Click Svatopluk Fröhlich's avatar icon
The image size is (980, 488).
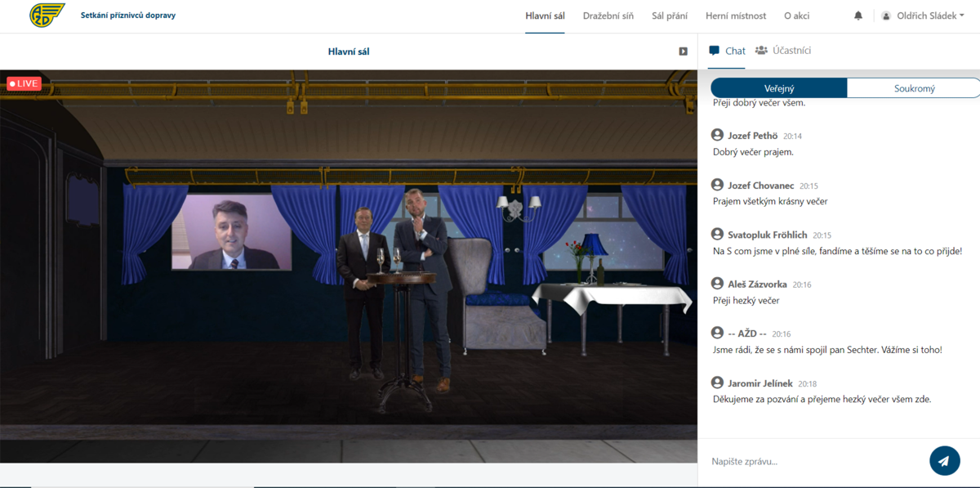718,235
